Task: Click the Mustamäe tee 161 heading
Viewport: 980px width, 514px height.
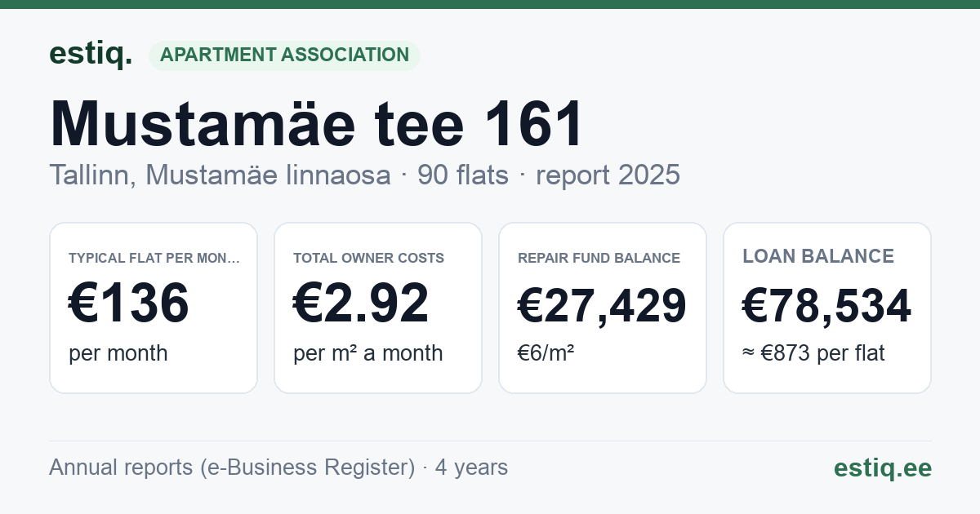Action: [x=318, y=125]
